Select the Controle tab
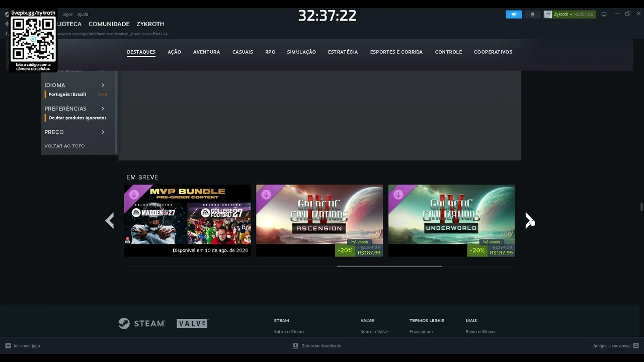644x362 pixels. tap(448, 52)
